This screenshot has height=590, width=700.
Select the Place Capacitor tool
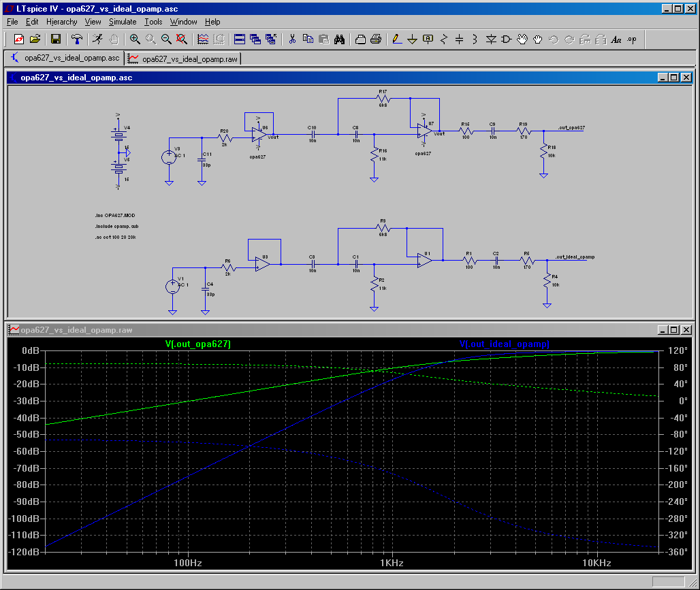(x=460, y=39)
